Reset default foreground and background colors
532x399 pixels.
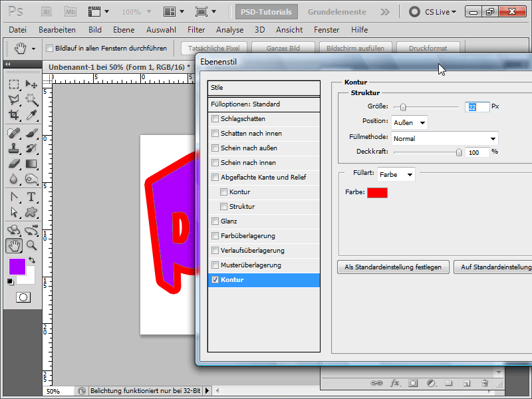tap(11, 281)
